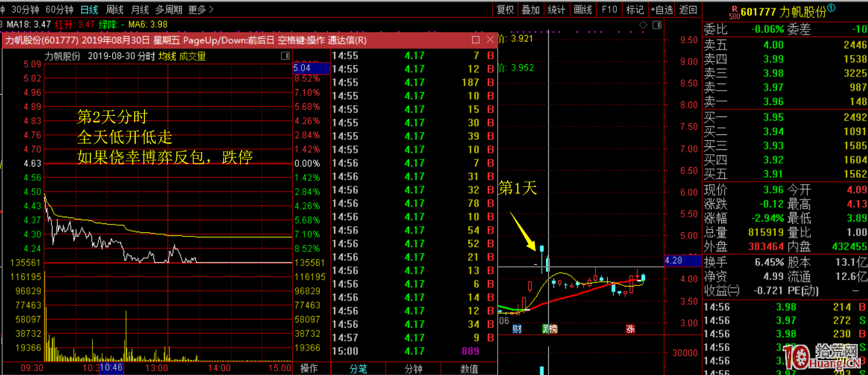Screen dimensions: 868x375
Task: Switch to 60分钟 period
Action: click(x=60, y=10)
